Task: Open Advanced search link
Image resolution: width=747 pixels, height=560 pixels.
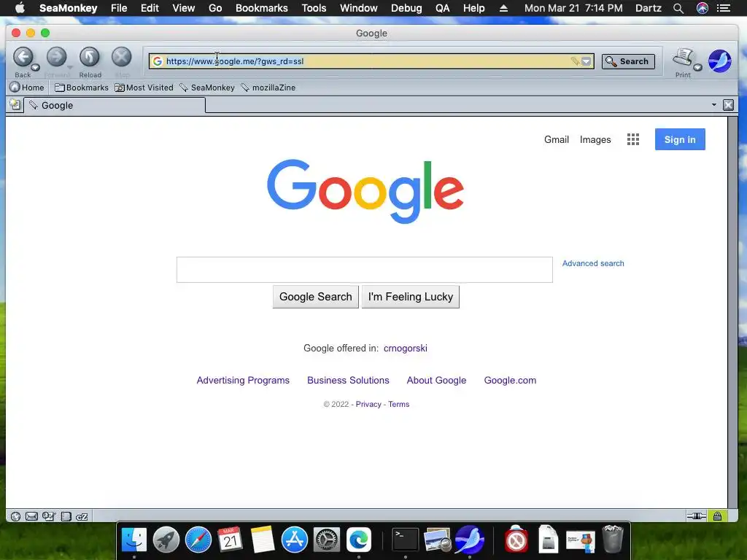Action: [593, 263]
